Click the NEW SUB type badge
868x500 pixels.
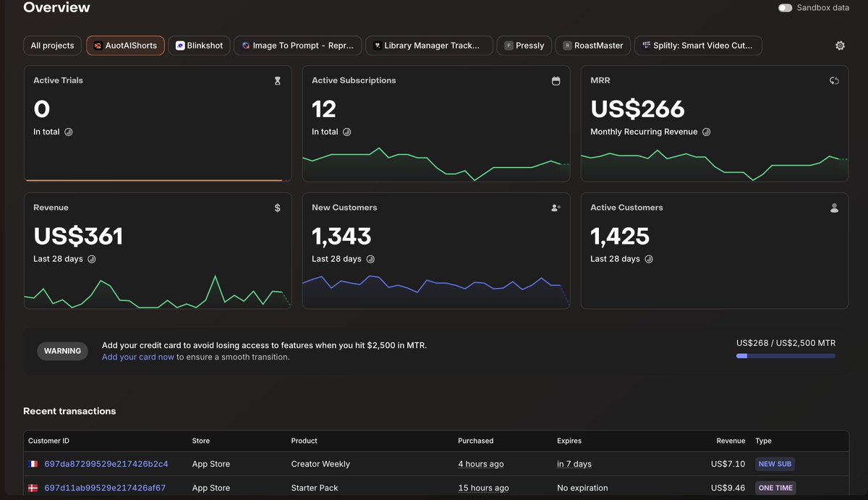[x=775, y=465]
